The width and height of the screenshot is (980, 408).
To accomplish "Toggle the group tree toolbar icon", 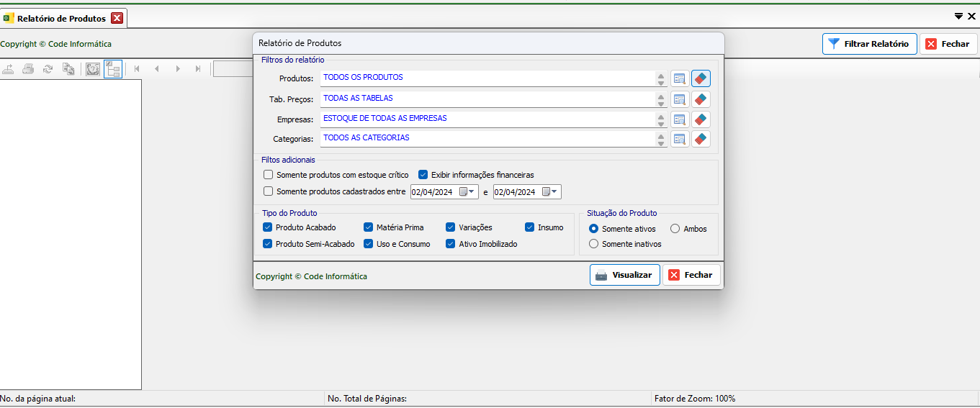I will pyautogui.click(x=113, y=69).
